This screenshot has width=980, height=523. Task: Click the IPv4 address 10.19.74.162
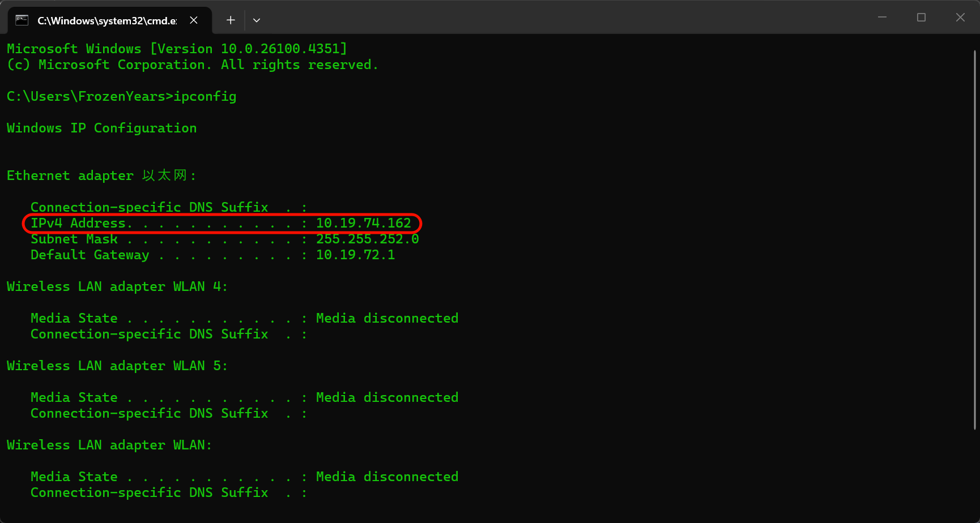coord(363,224)
